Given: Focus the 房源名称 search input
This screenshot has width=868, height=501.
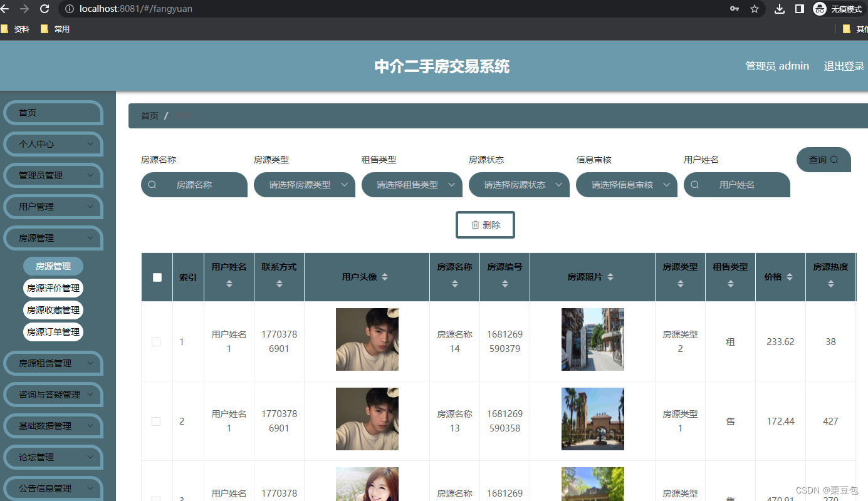Looking at the screenshot, I should [x=194, y=185].
